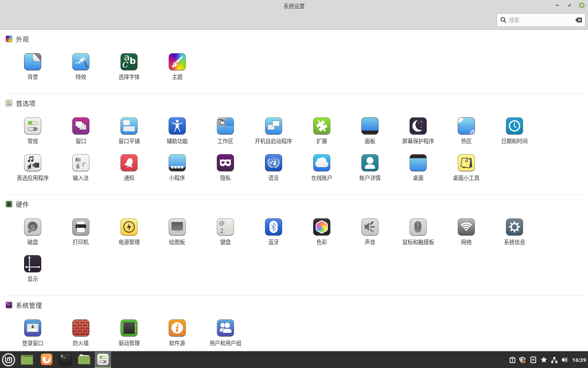
Task: Open 语言 language settings
Action: click(274, 168)
